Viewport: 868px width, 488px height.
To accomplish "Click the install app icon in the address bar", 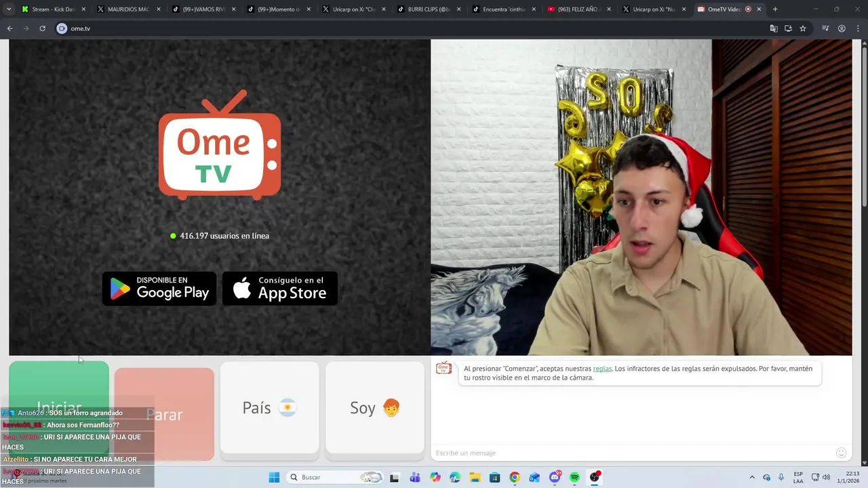I will 788,28.
